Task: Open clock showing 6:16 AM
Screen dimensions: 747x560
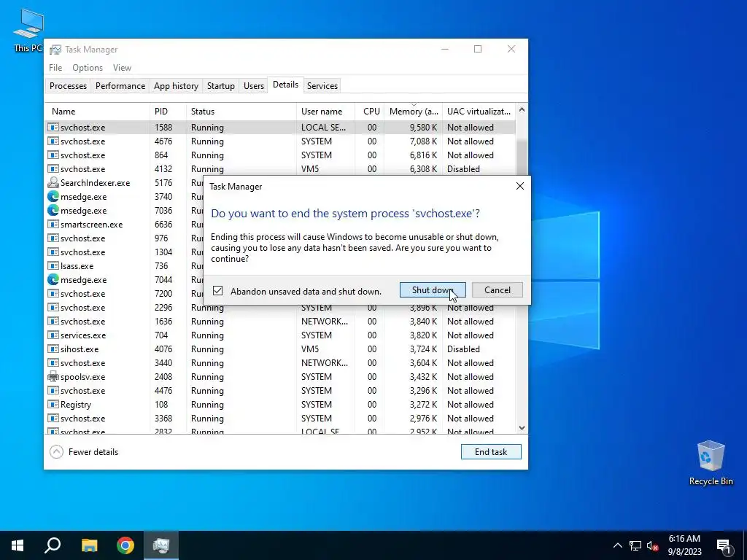Action: 684,545
